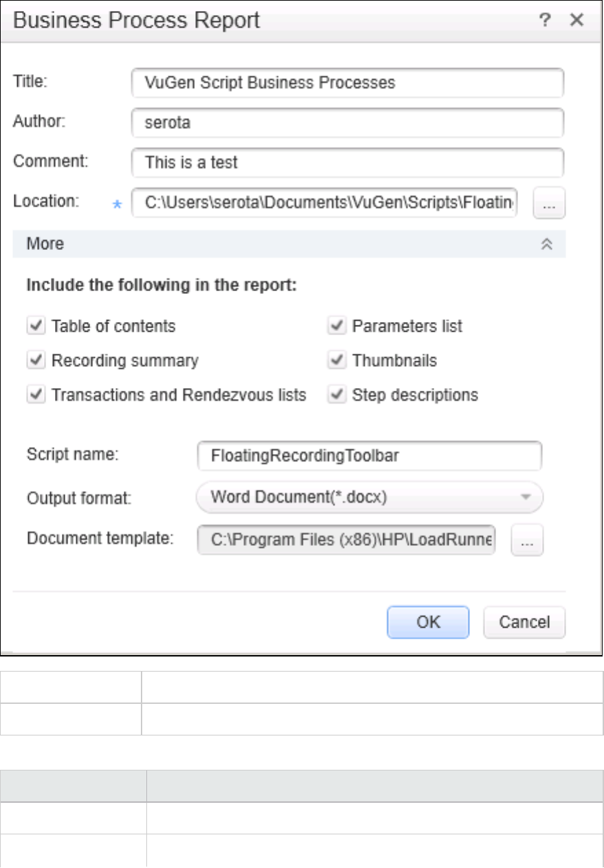Toggle the Recording summary checkbox

[36, 361]
